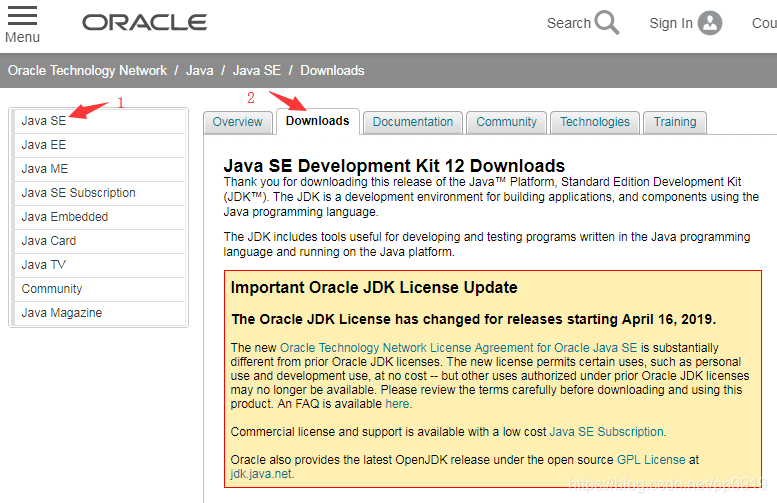The width and height of the screenshot is (777, 503).
Task: Open the GPL License link
Action: (x=651, y=460)
